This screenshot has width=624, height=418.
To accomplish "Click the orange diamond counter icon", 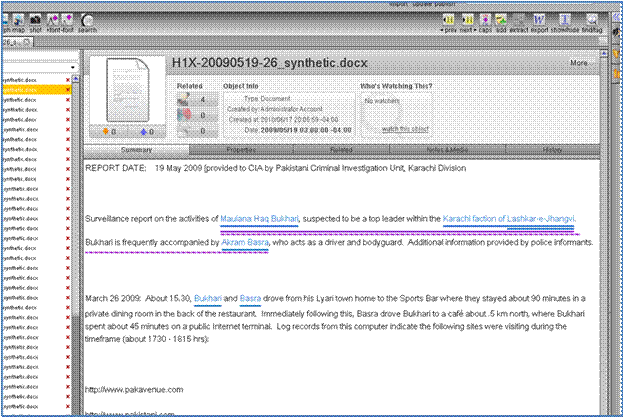I will click(x=105, y=131).
